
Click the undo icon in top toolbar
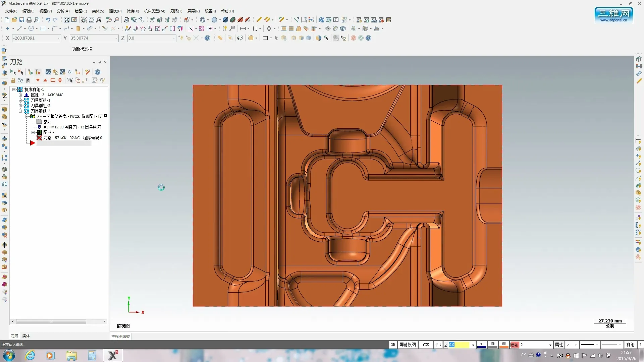coord(48,20)
